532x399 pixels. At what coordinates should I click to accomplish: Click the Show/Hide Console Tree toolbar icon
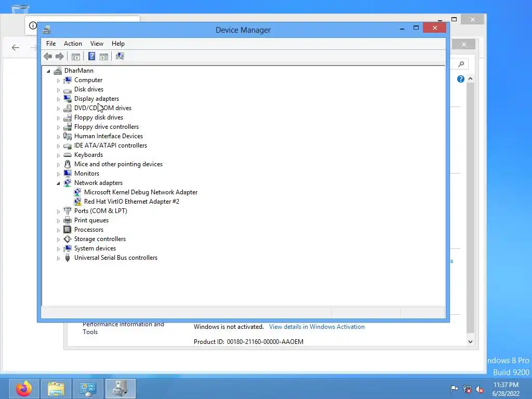point(76,57)
